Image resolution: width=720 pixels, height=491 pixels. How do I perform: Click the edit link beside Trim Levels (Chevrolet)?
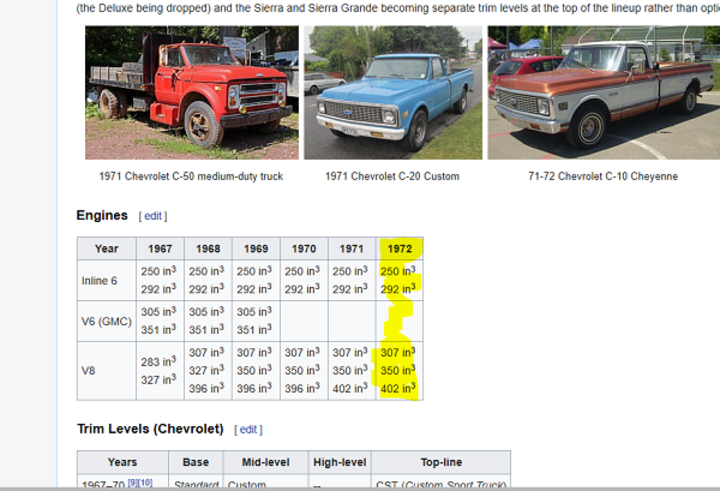point(249,430)
